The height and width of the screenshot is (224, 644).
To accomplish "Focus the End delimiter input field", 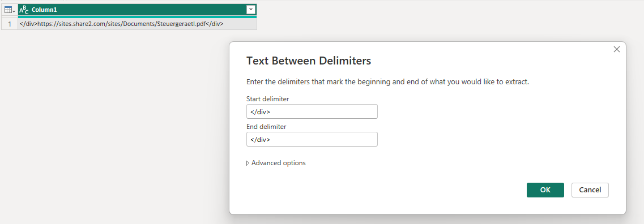I will pyautogui.click(x=312, y=139).
